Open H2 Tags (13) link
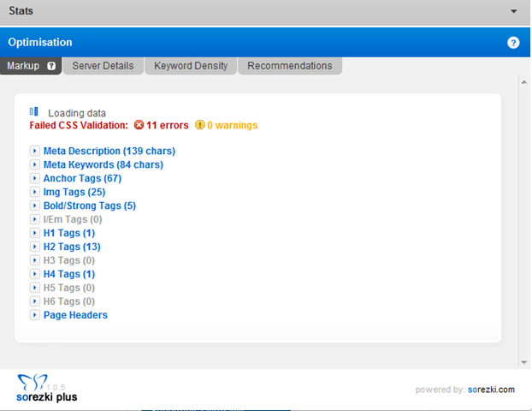 point(72,247)
